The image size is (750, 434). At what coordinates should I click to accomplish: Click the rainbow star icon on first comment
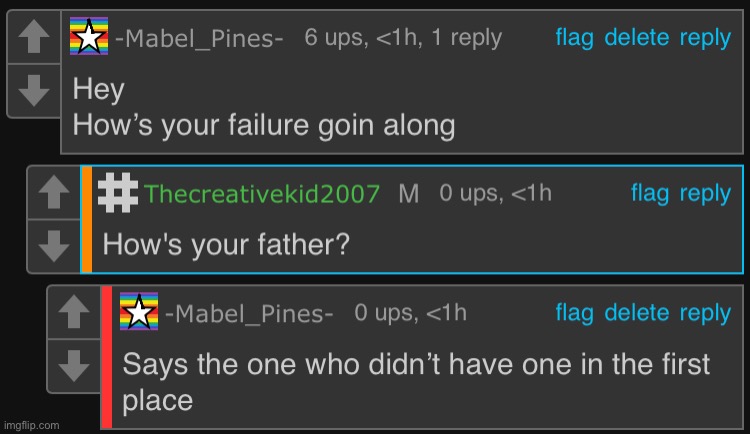89,38
